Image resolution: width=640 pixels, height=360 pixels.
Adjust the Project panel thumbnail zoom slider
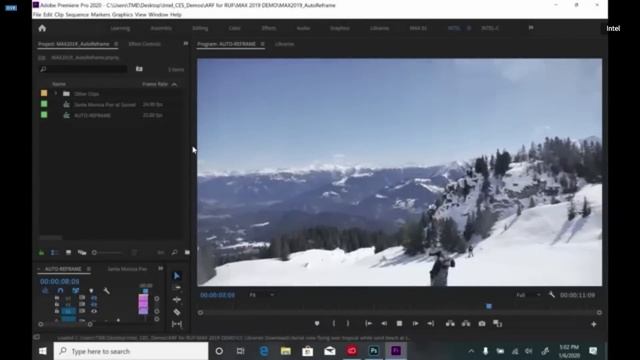pos(107,253)
